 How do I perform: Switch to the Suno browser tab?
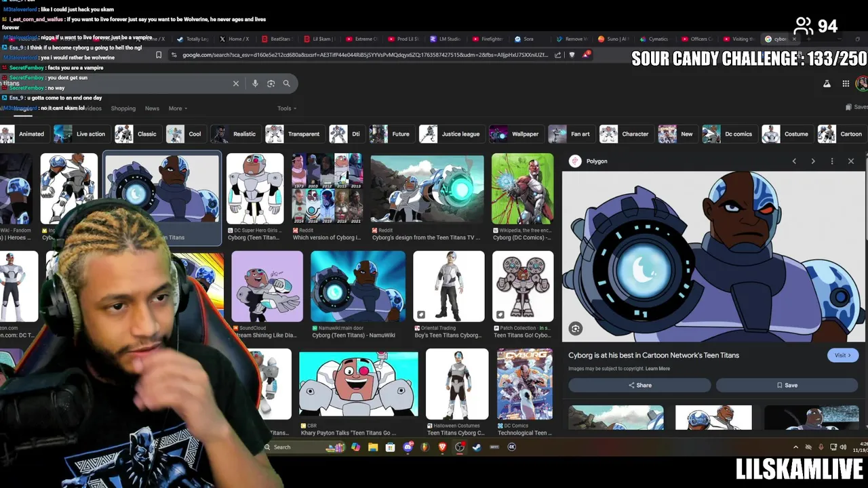tap(614, 39)
